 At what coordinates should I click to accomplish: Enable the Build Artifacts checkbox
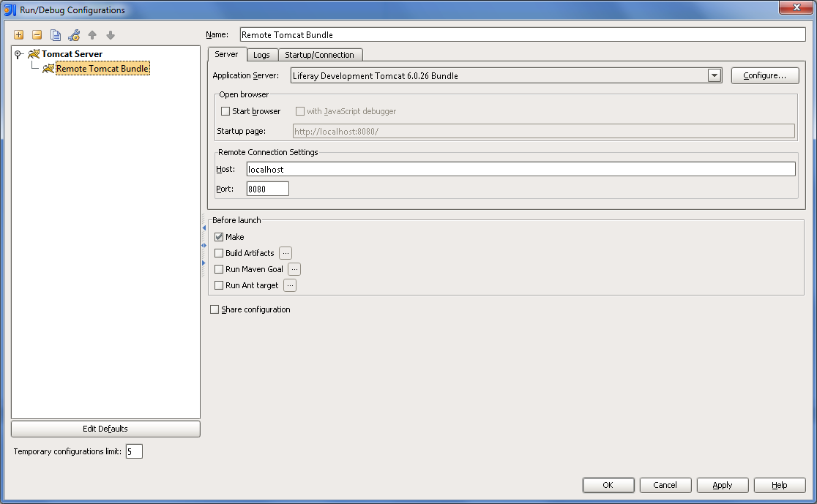coord(219,253)
